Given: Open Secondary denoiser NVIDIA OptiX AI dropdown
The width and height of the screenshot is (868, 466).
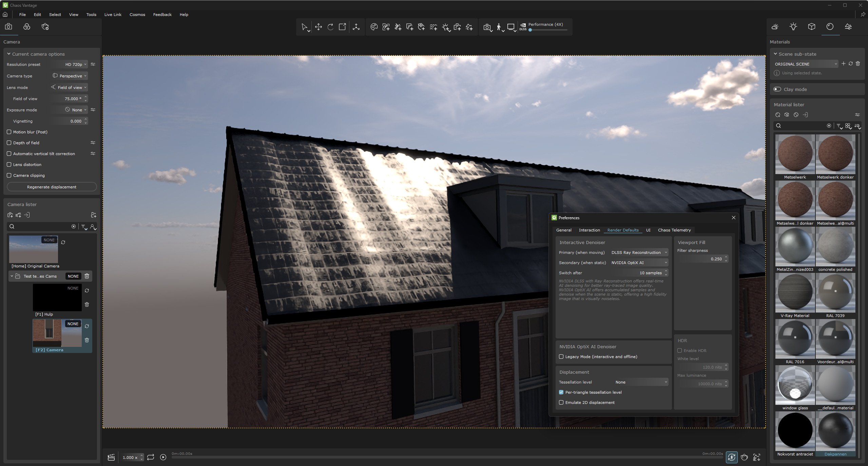Looking at the screenshot, I should pyautogui.click(x=639, y=263).
